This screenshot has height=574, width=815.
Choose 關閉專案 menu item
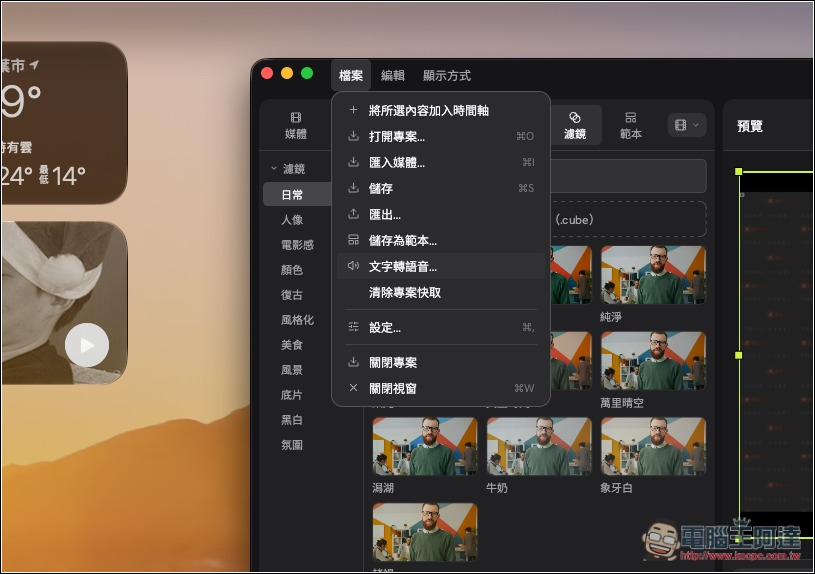point(441,362)
